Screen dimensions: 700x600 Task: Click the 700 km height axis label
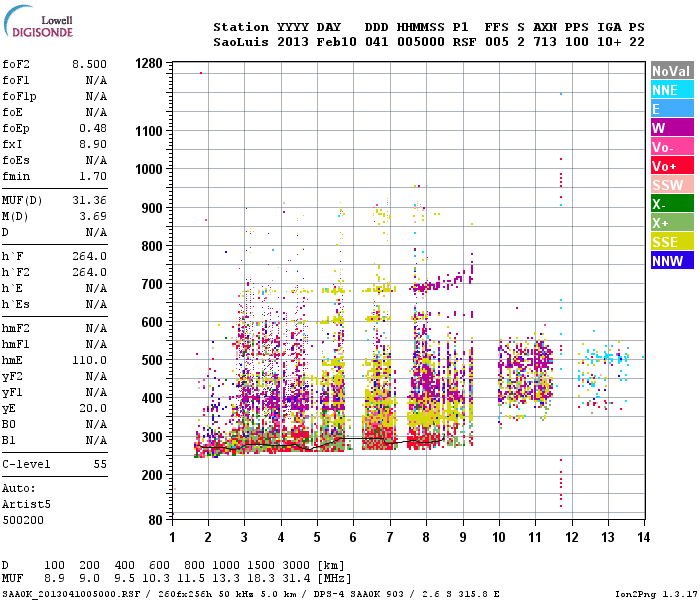[x=152, y=284]
